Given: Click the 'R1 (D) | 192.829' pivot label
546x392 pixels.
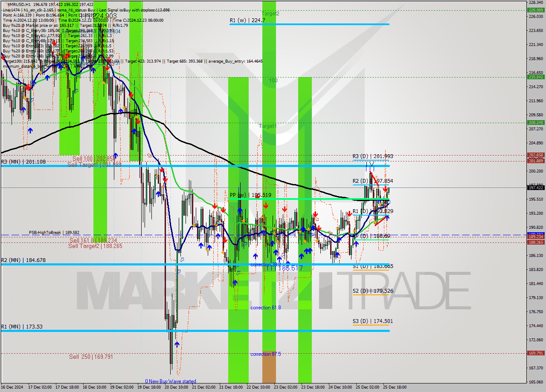Looking at the screenshot, I should click(373, 211).
